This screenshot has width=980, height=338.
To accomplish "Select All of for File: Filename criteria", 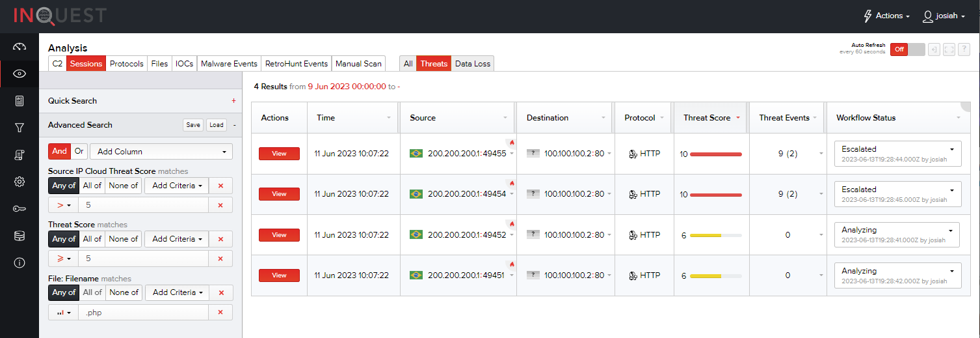I will 92,292.
